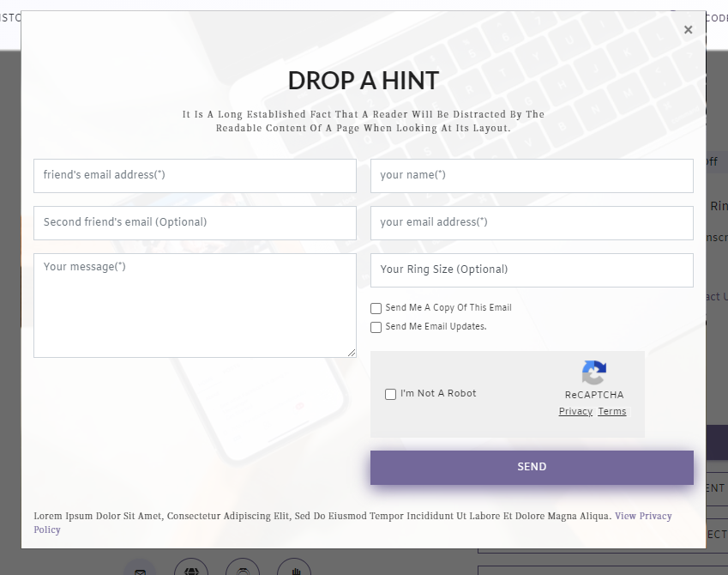This screenshot has width=728, height=575.
Task: Select the your name input field
Action: pos(532,175)
